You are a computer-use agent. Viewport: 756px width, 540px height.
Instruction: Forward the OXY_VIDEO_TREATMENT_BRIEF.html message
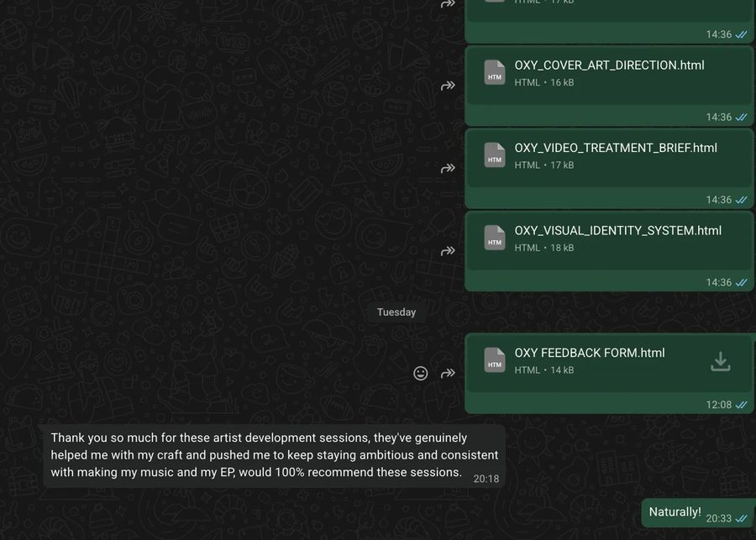(x=448, y=168)
